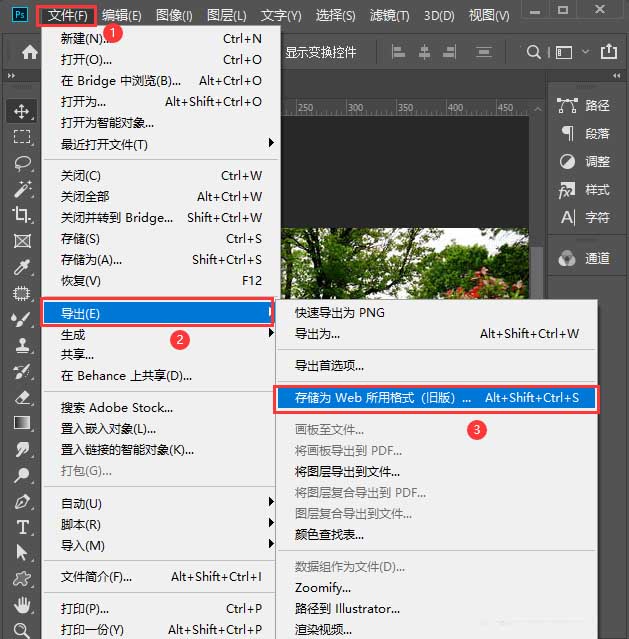Open the 文件(F) menu
The width and height of the screenshot is (629, 639).
(67, 15)
